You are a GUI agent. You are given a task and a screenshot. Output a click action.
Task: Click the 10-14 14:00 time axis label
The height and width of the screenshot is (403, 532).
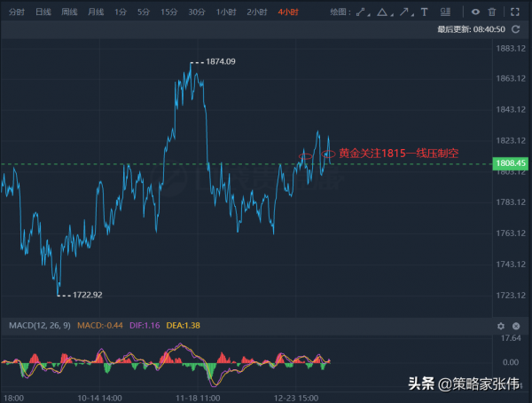(99, 398)
